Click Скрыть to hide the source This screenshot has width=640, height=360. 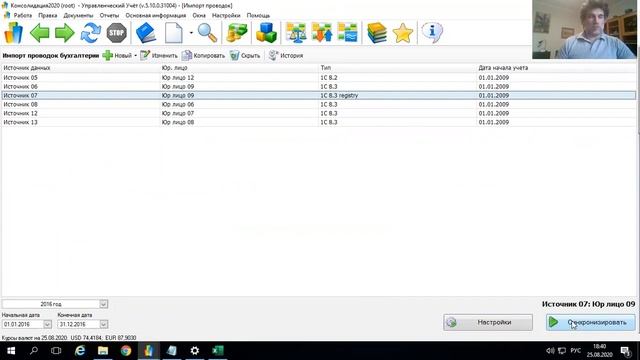[244, 56]
